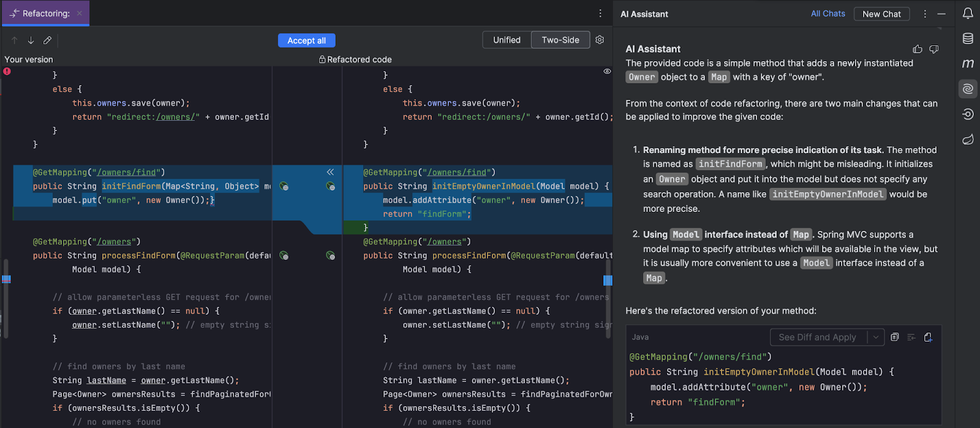Start a New Chat
The image size is (980, 428).
(881, 13)
